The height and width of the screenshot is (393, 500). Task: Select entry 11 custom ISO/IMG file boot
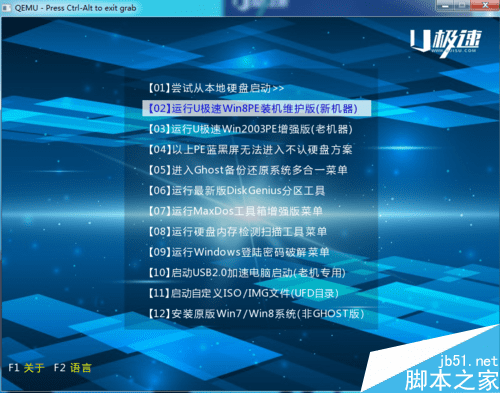tap(243, 293)
